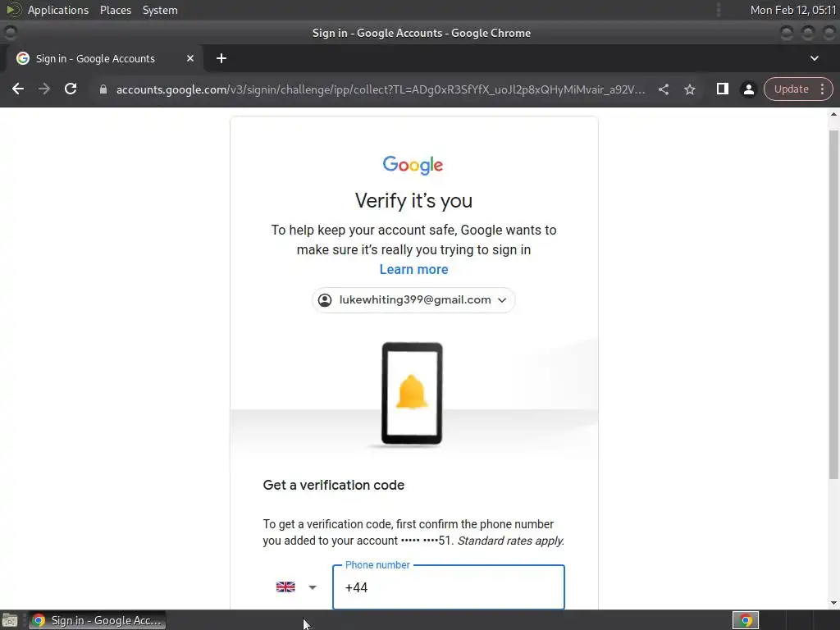Click the address bar URL
This screenshot has width=840, height=630.
pos(381,89)
